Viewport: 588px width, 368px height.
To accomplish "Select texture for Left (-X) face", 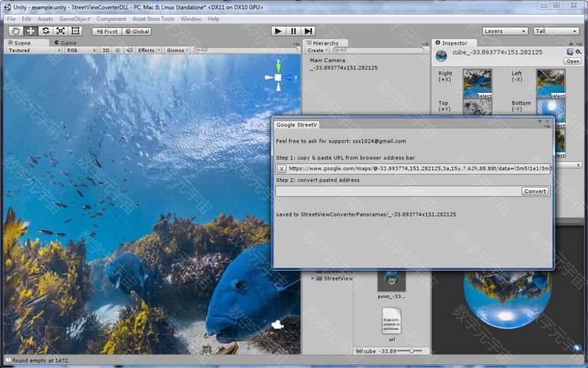I will click(557, 96).
